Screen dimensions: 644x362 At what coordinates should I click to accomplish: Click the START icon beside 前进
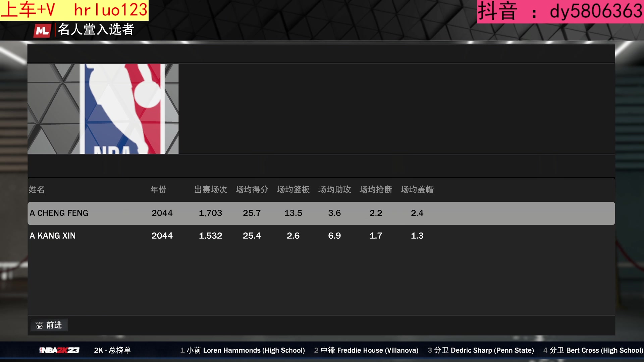pos(40,325)
